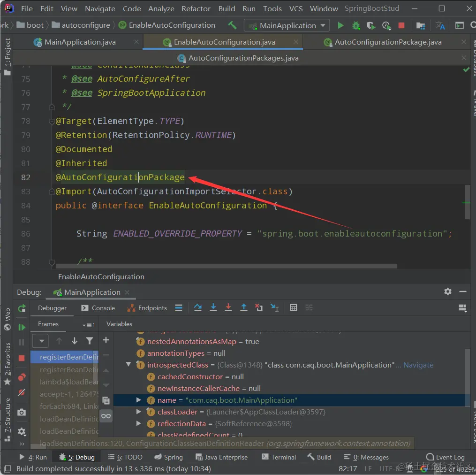Build the project with the hammer icon
The height and width of the screenshot is (475, 476).
pyautogui.click(x=233, y=25)
